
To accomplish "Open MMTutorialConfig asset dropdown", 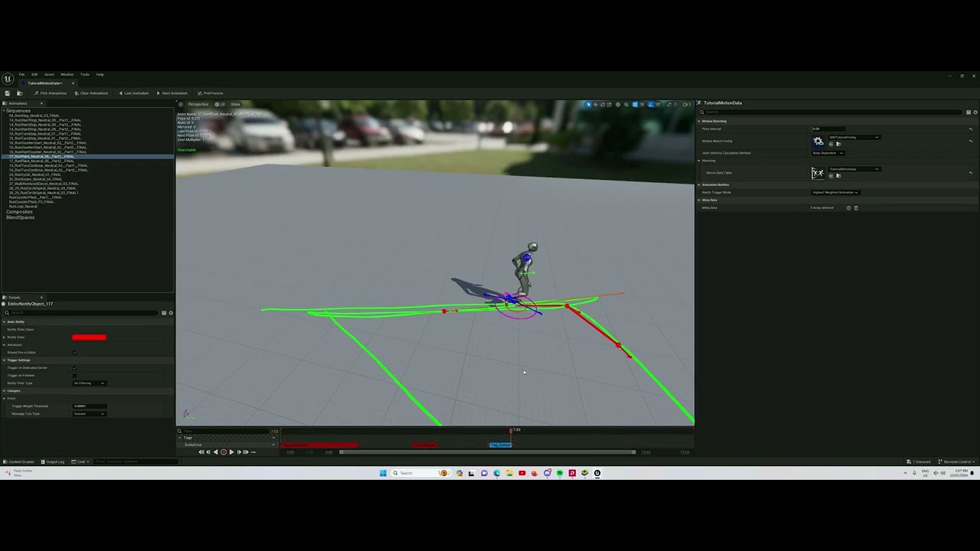I will coord(854,137).
